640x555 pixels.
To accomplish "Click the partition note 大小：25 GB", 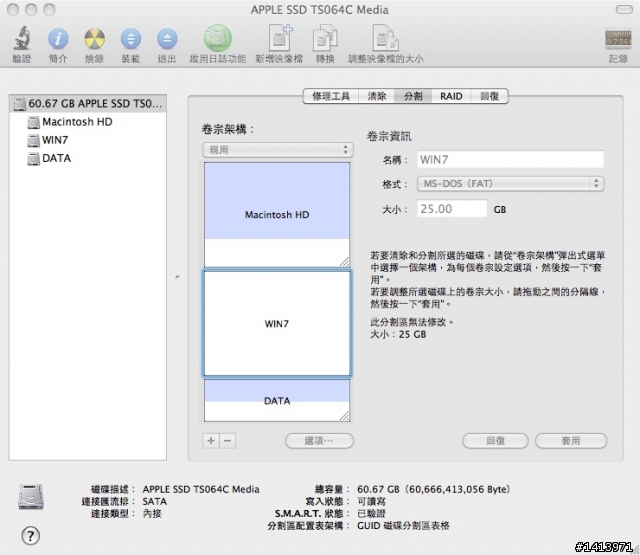I will [398, 335].
